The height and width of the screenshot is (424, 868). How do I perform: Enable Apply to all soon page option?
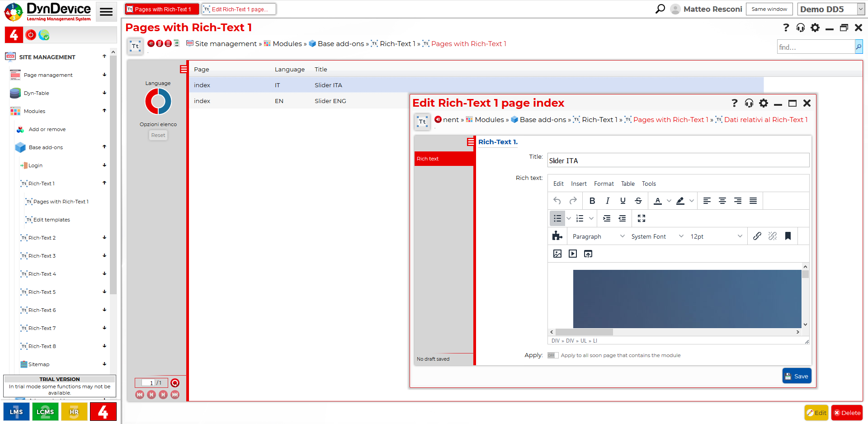[553, 355]
